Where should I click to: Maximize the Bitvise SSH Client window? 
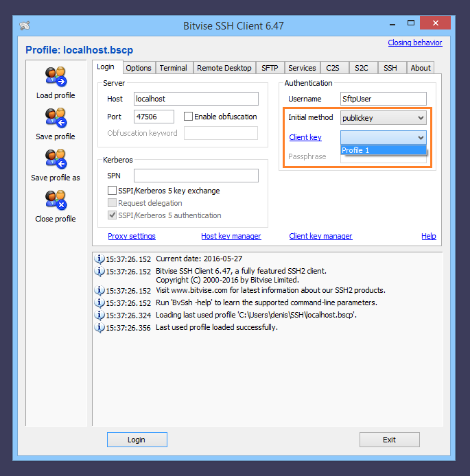click(411, 23)
